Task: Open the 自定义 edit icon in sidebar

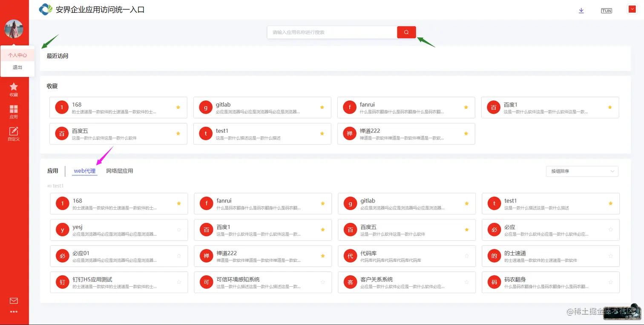Action: point(14,131)
